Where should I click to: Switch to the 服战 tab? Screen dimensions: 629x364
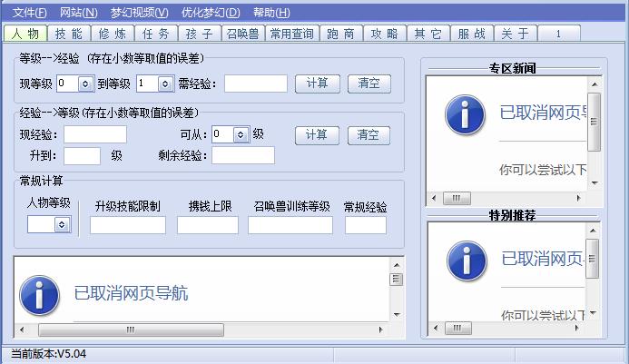point(472,34)
